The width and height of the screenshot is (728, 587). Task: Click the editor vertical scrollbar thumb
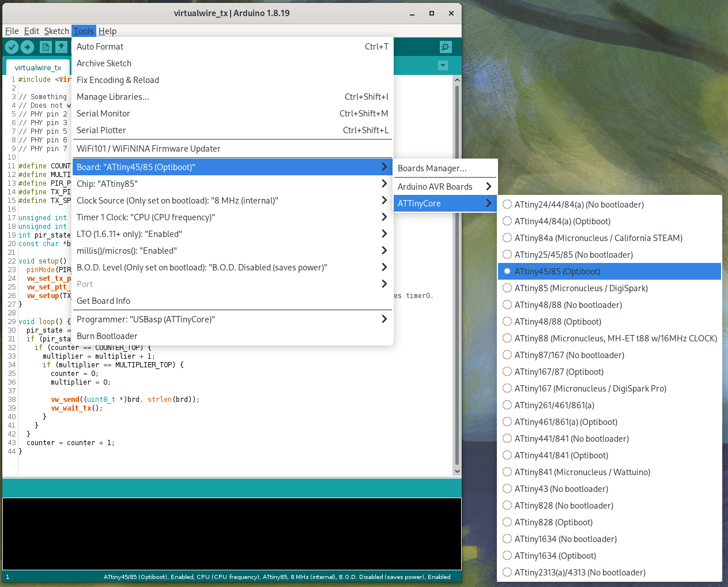pos(457,275)
